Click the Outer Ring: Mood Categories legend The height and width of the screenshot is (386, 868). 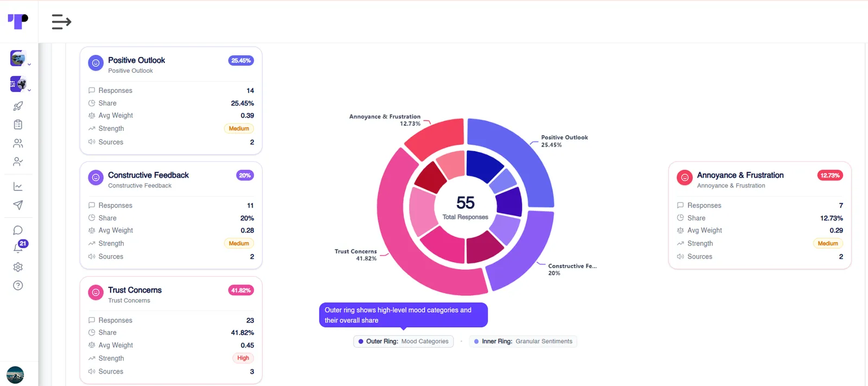(x=404, y=341)
